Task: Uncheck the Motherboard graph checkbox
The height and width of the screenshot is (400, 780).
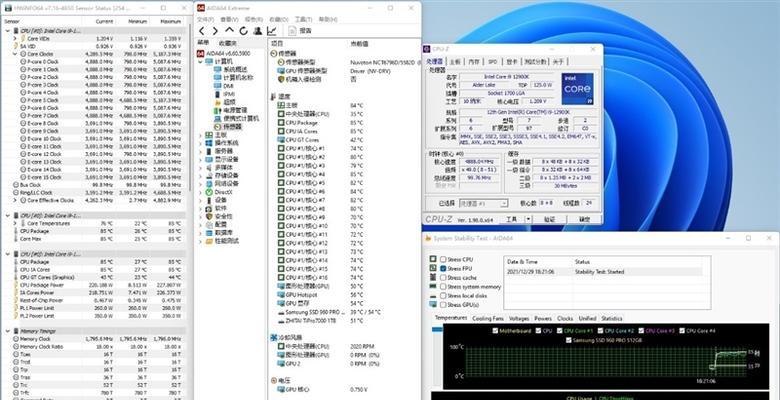Action: point(495,331)
